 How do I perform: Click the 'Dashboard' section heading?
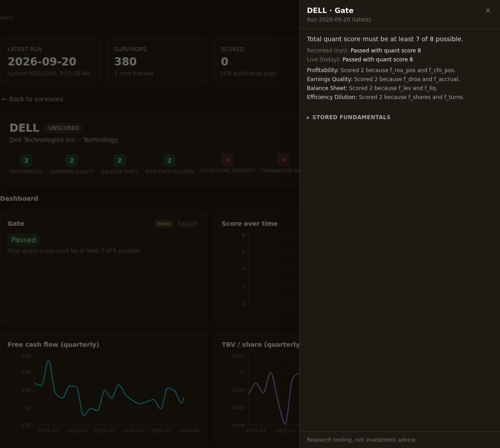pos(19,198)
